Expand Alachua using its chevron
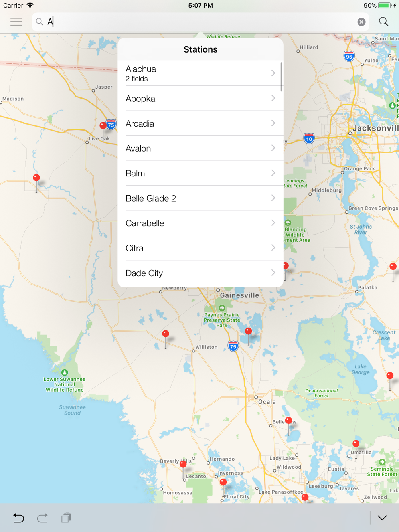Image resolution: width=399 pixels, height=532 pixels. pos(273,73)
